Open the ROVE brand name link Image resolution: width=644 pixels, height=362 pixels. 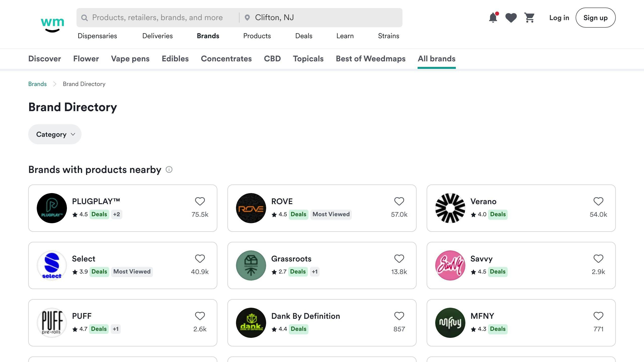pos(282,201)
